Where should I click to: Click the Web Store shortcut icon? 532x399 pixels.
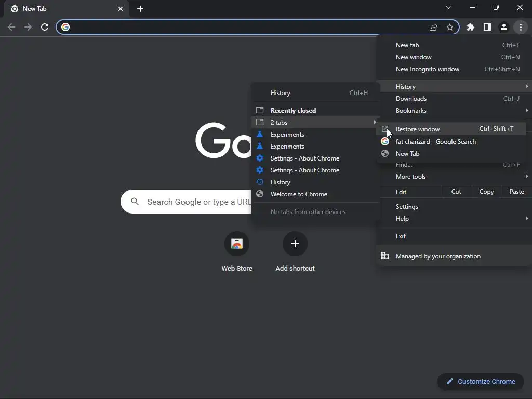[237, 244]
